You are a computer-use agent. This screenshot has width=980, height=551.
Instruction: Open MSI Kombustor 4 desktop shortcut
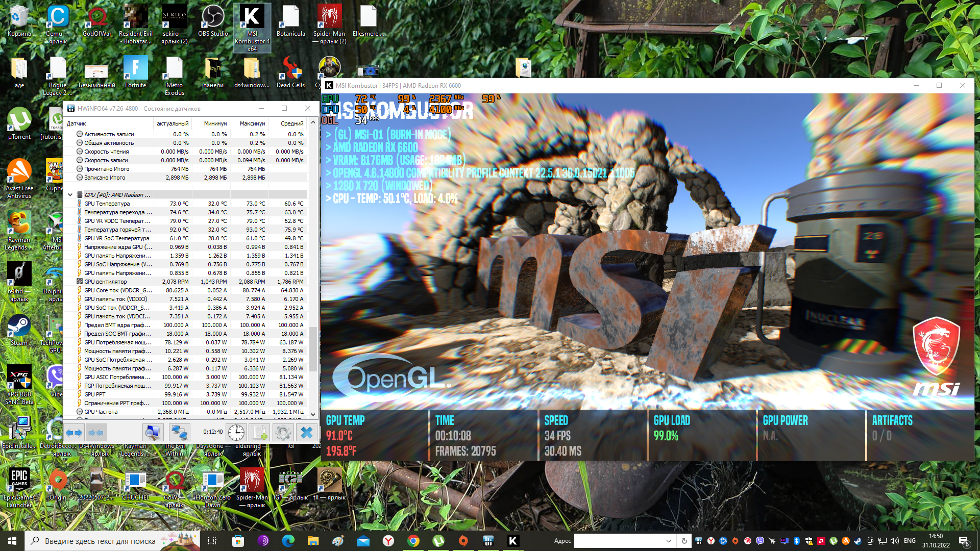tap(252, 28)
